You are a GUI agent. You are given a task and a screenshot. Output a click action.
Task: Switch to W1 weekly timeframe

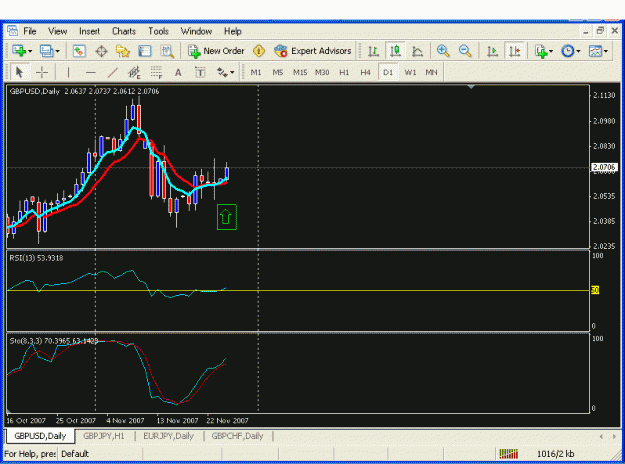(410, 72)
